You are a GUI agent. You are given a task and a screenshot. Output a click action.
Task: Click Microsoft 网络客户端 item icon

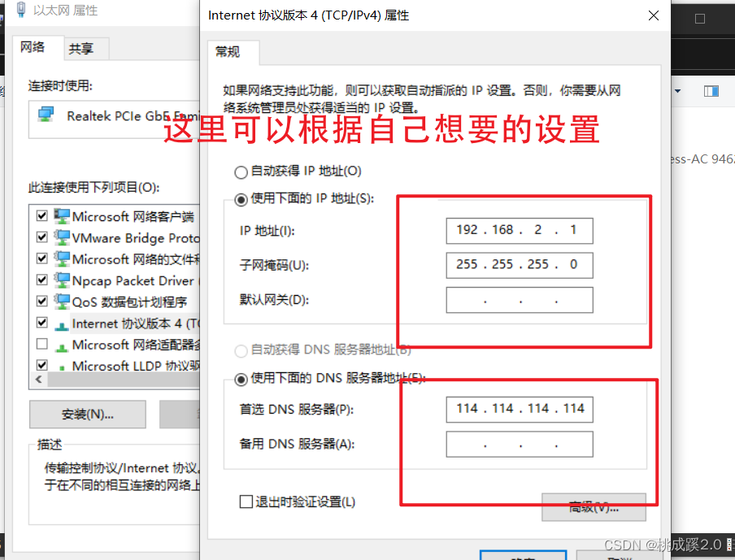click(62, 216)
